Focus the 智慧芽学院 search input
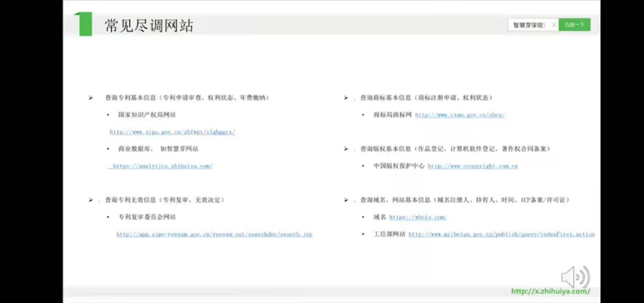 pyautogui.click(x=528, y=25)
